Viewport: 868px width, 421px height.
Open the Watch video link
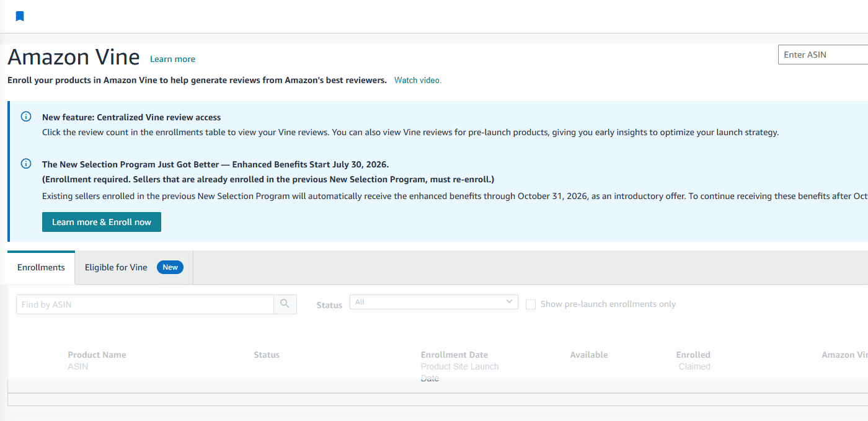point(418,80)
